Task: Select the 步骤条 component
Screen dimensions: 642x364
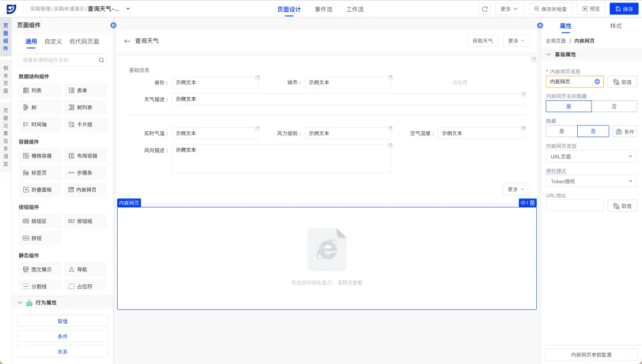Action: [x=85, y=173]
